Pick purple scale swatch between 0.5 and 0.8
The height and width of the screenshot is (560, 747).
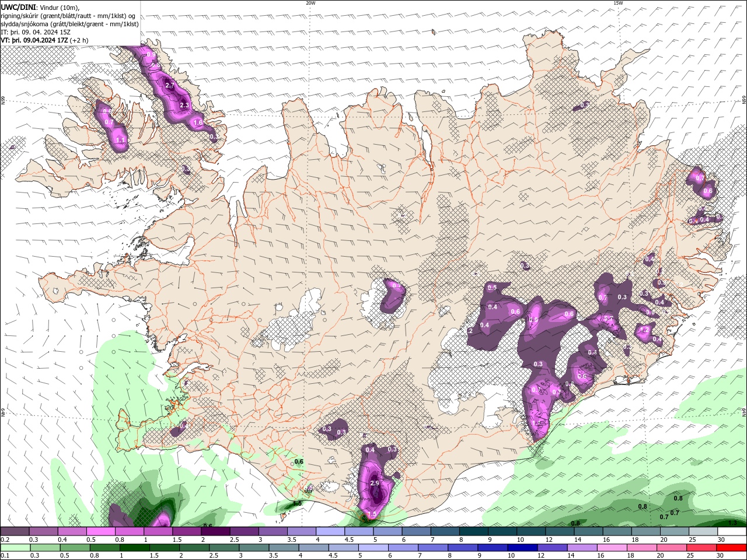point(100,531)
